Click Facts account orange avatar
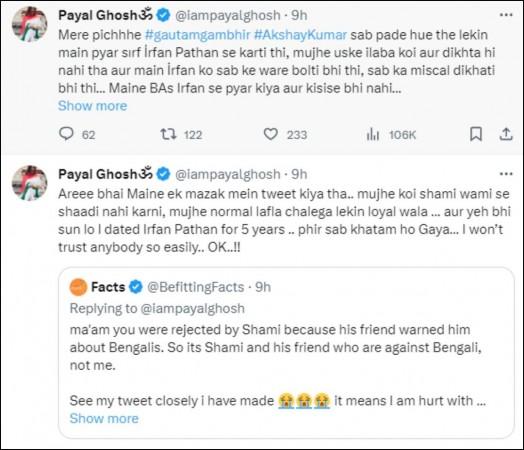Screen dimensions: 524x450 [78, 287]
